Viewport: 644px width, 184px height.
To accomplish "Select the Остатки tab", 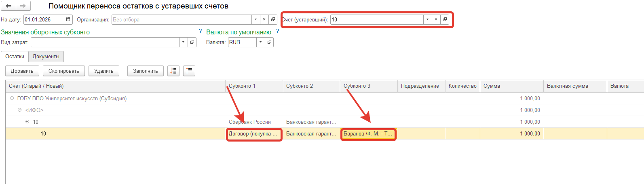I will coord(15,57).
